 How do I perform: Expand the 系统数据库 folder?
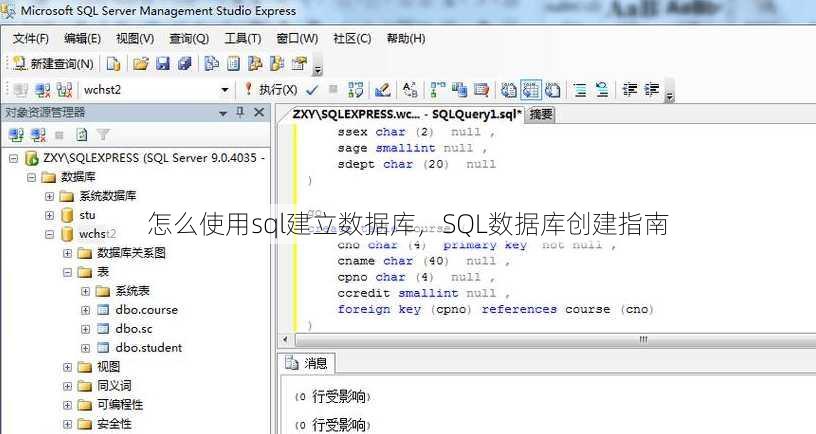tap(49, 196)
